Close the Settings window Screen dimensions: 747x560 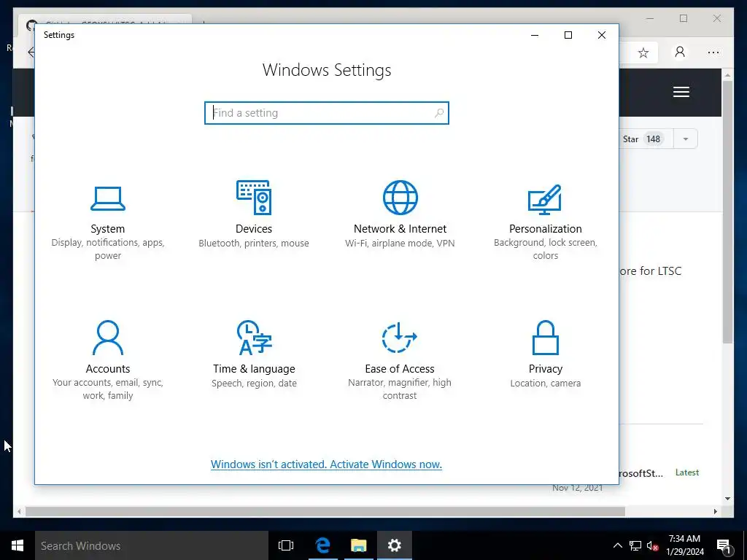click(602, 35)
